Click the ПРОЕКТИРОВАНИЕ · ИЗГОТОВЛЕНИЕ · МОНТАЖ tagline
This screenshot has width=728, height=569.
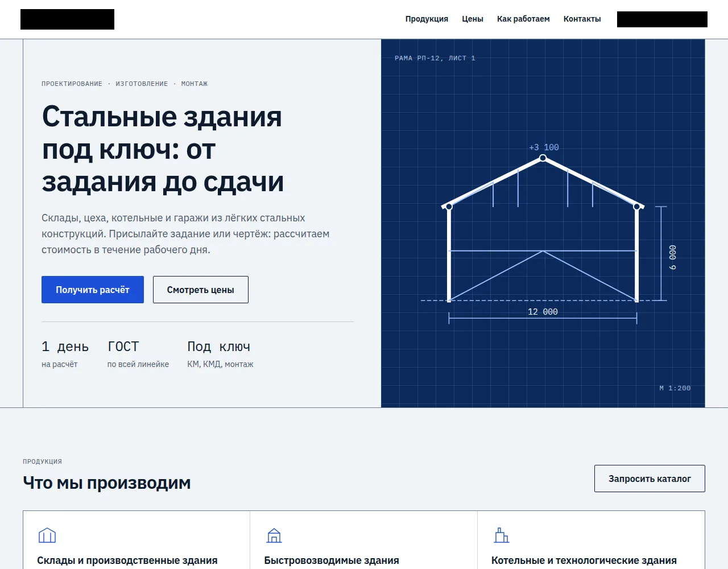click(x=125, y=84)
